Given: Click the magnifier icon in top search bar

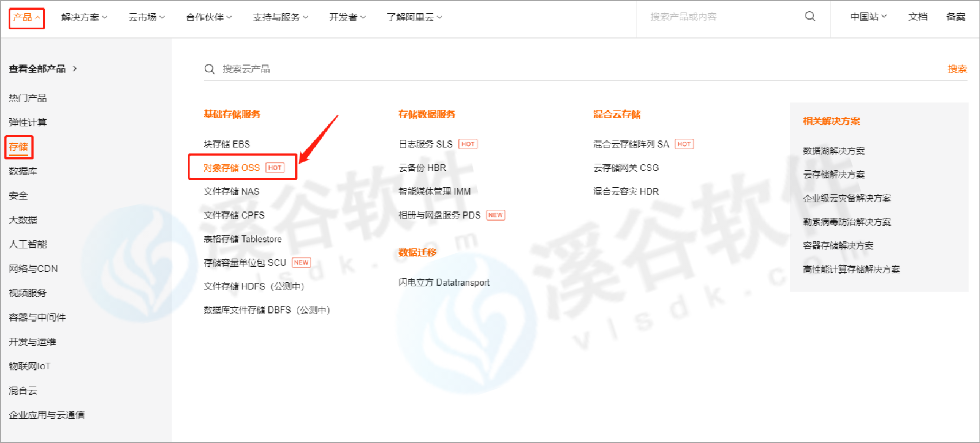Looking at the screenshot, I should [810, 16].
